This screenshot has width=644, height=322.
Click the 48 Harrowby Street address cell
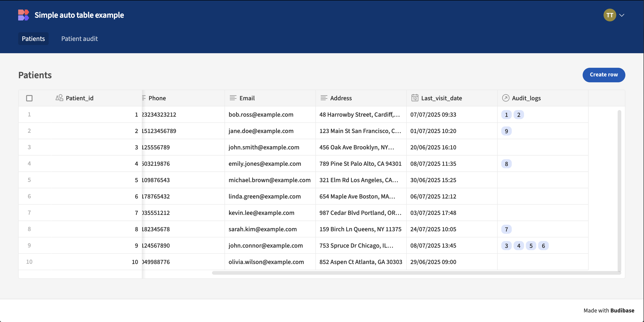[x=361, y=115]
